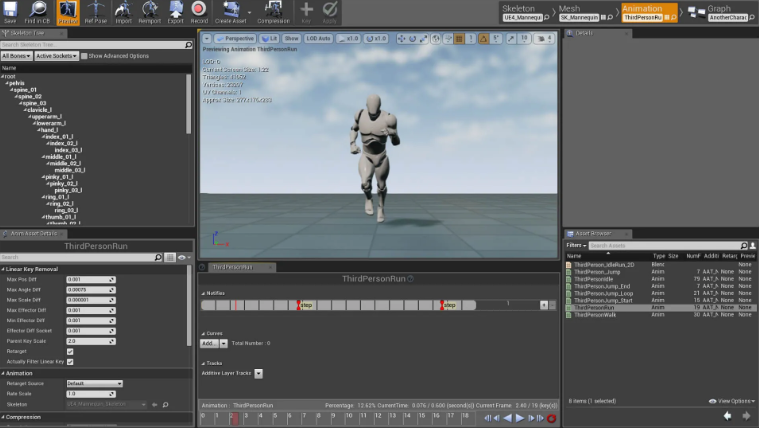This screenshot has height=428, width=759.
Task: Open the Retarget Source Default dropdown
Action: [x=94, y=383]
